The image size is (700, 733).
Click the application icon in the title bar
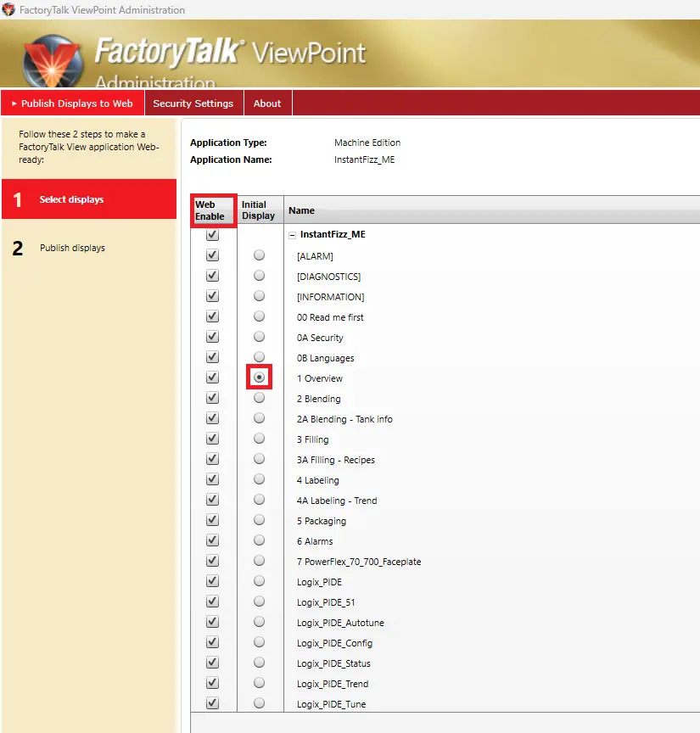click(8, 9)
